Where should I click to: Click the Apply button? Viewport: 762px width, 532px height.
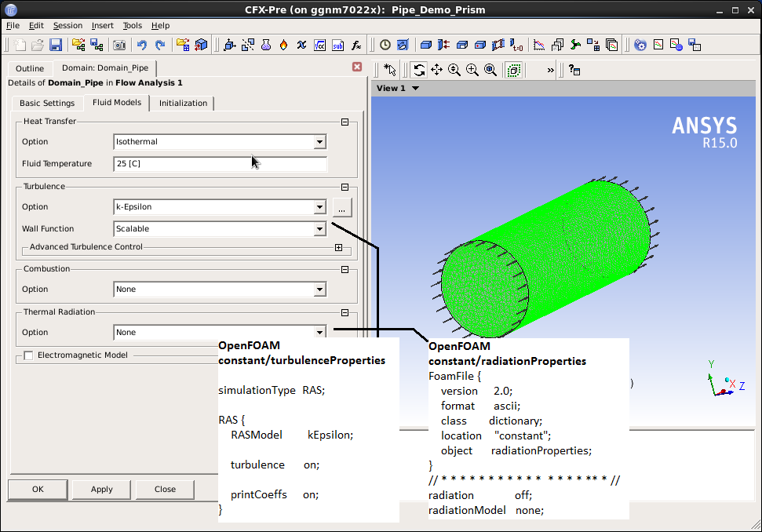click(x=101, y=490)
